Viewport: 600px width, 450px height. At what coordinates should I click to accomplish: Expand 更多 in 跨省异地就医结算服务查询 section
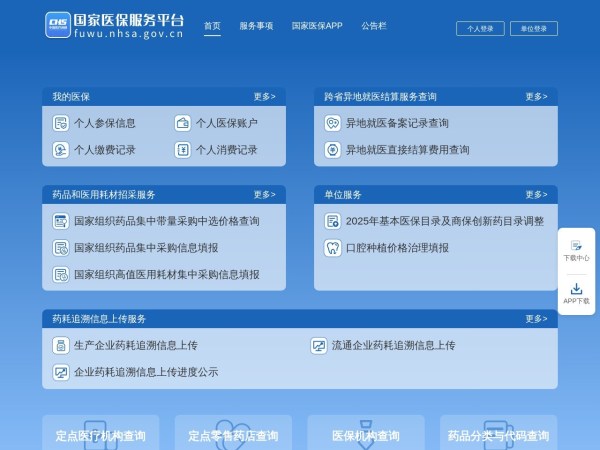536,97
